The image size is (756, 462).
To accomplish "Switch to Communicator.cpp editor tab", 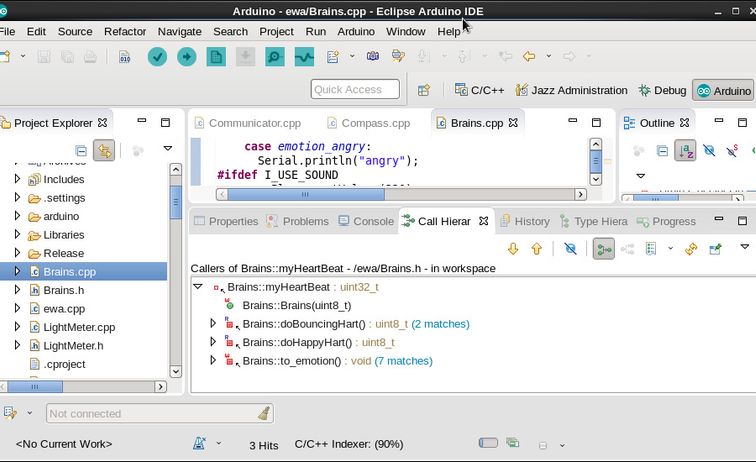I will [248, 123].
